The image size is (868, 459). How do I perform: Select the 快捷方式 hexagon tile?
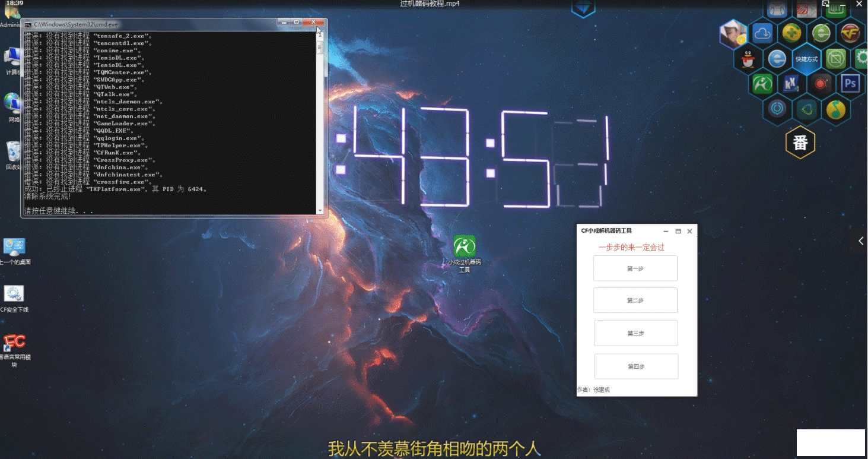pos(806,59)
